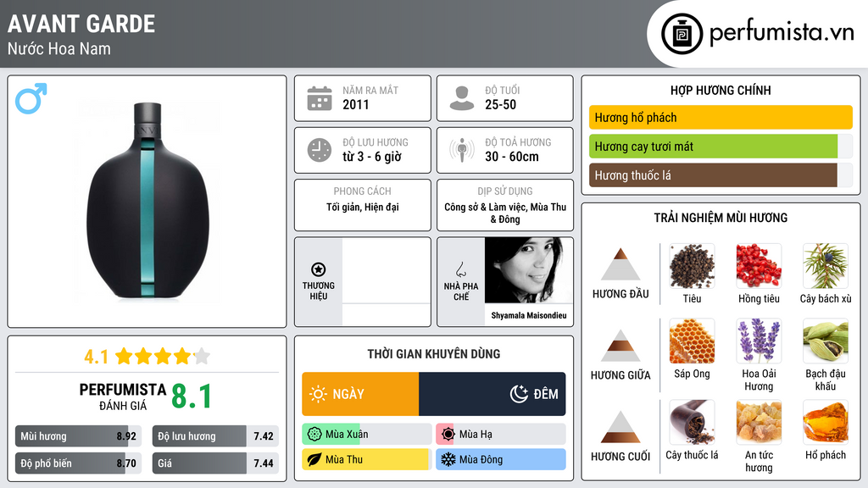The height and width of the screenshot is (488, 868).
Task: Click the '30 - 60cm' sillage value
Action: tap(511, 157)
